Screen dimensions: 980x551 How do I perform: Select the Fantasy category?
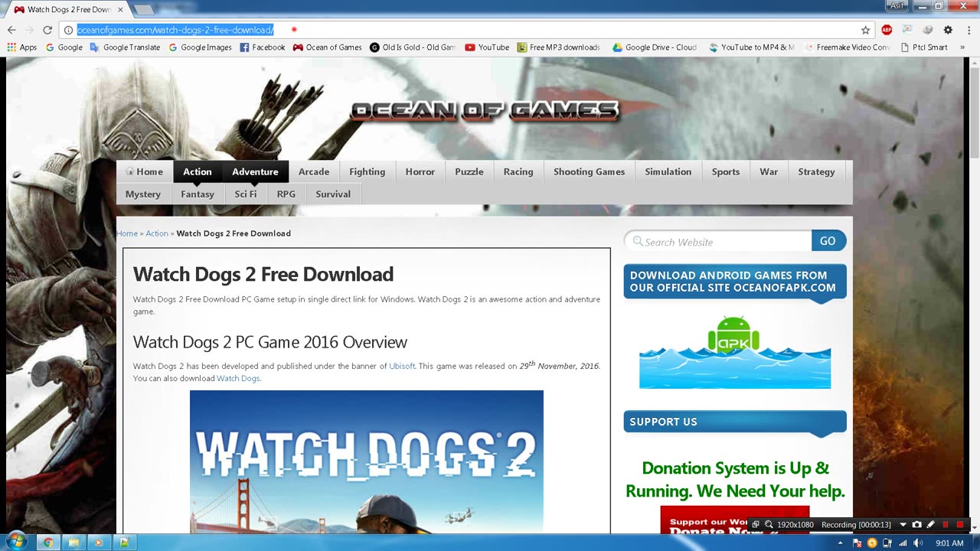[x=198, y=194]
